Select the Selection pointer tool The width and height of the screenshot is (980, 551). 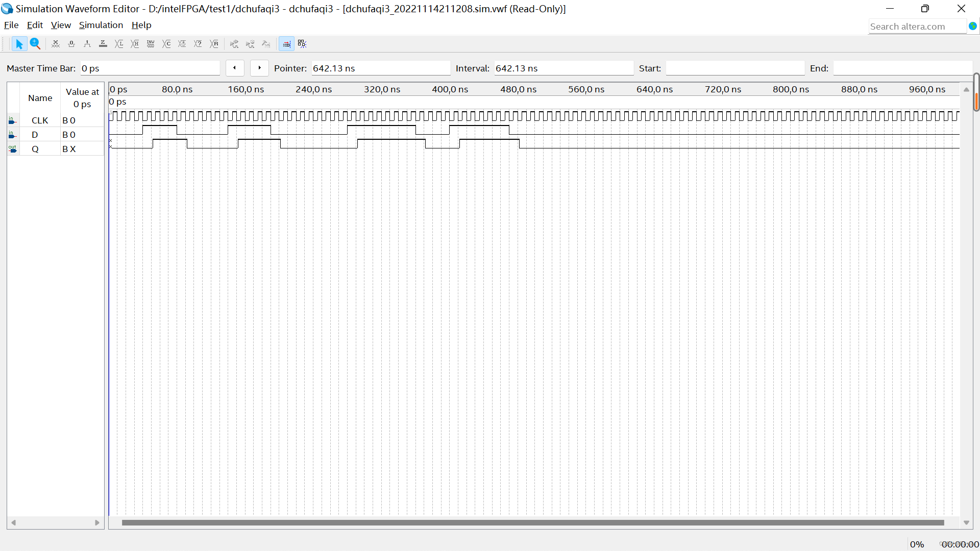(19, 44)
